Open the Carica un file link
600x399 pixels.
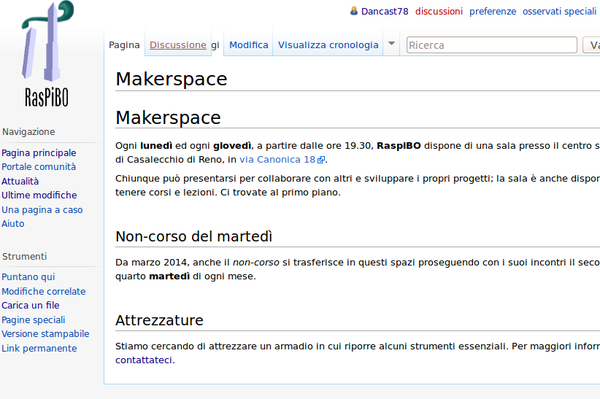(30, 305)
